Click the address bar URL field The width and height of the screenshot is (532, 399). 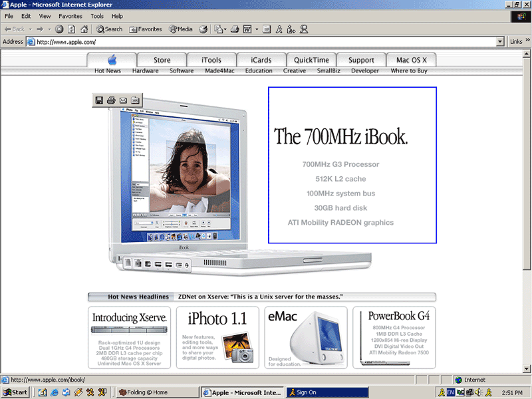[x=261, y=42]
